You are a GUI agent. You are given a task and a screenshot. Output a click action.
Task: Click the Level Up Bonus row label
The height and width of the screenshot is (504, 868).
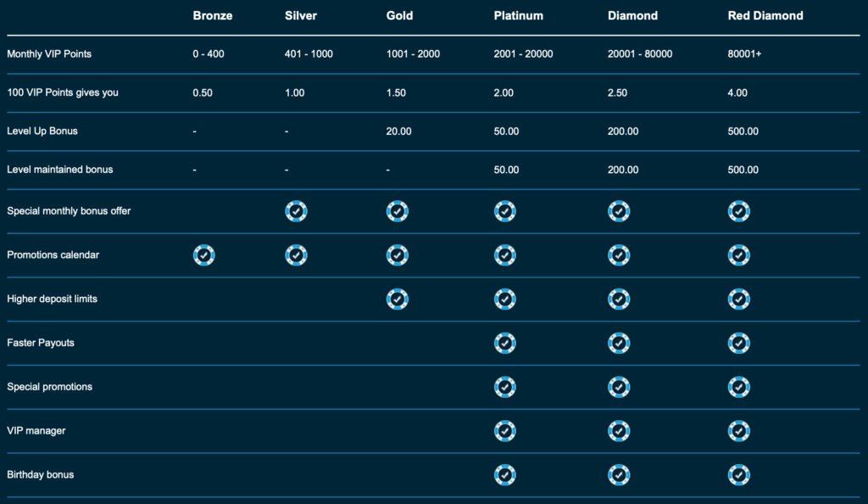click(x=42, y=132)
